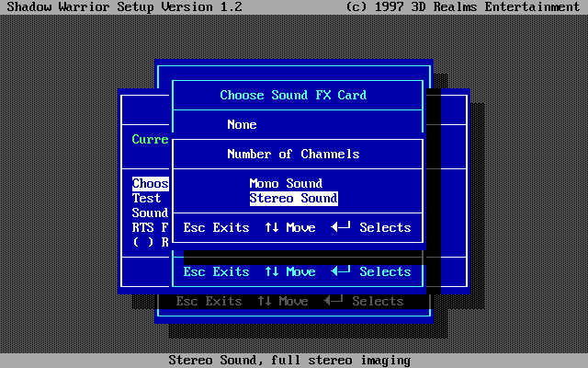Image resolution: width=588 pixels, height=368 pixels.
Task: Click the Choose Sound FX Card heading
Action: click(x=293, y=95)
